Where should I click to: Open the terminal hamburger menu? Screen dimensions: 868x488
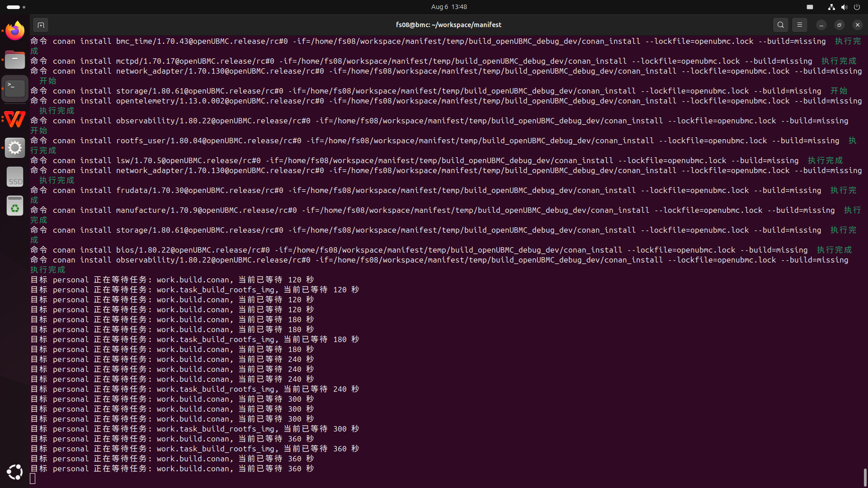[799, 25]
